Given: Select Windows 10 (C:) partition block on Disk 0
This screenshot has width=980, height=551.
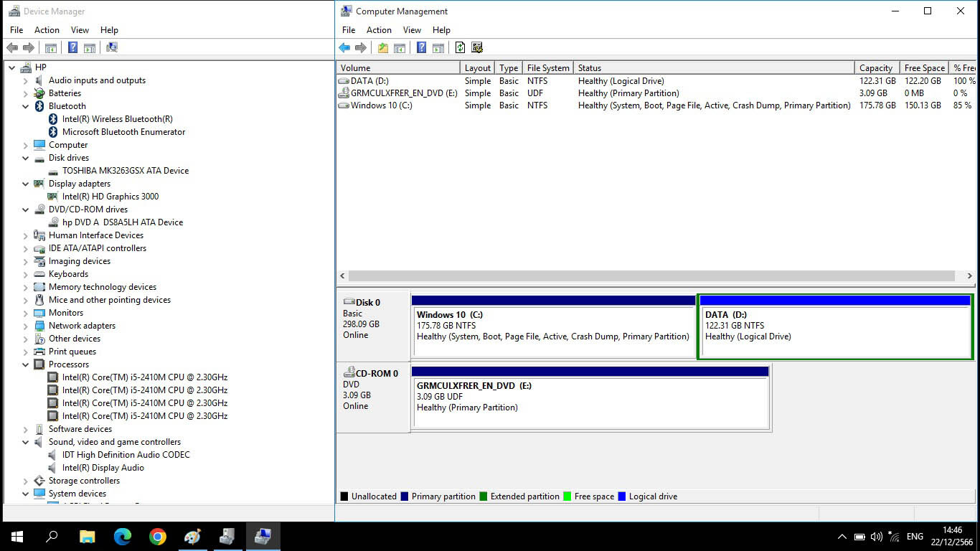Looking at the screenshot, I should [x=553, y=326].
